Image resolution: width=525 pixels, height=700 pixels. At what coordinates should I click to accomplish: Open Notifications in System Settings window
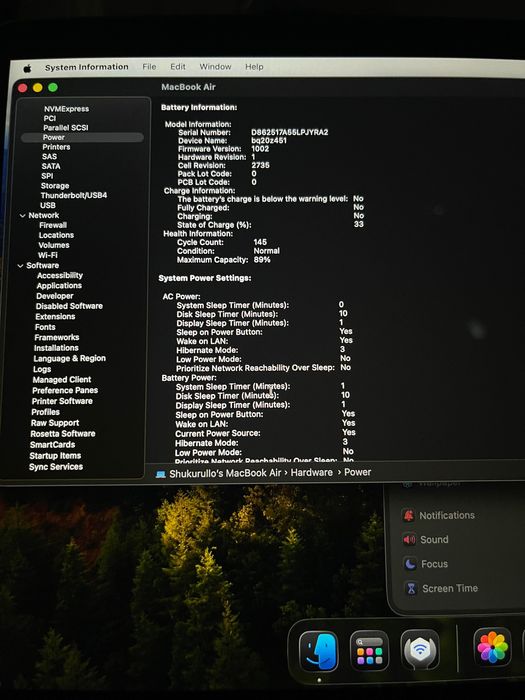pos(447,515)
